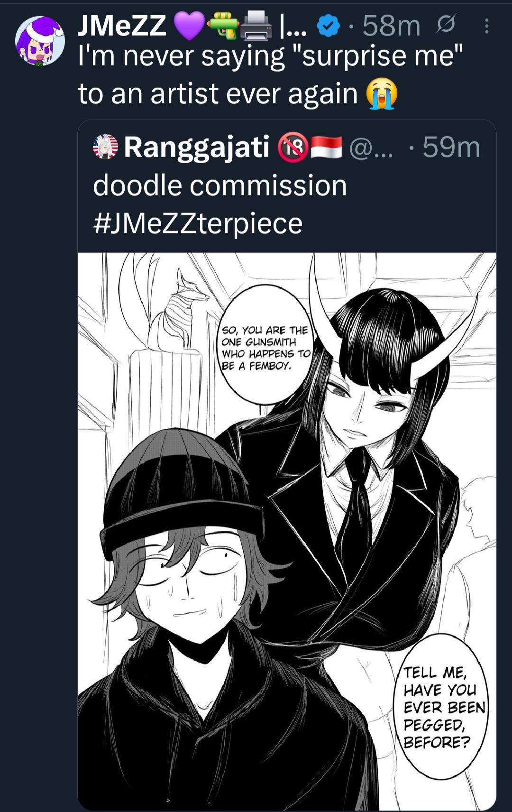Open the #JMeZZterpiece hashtag
The height and width of the screenshot is (812, 512).
198,223
